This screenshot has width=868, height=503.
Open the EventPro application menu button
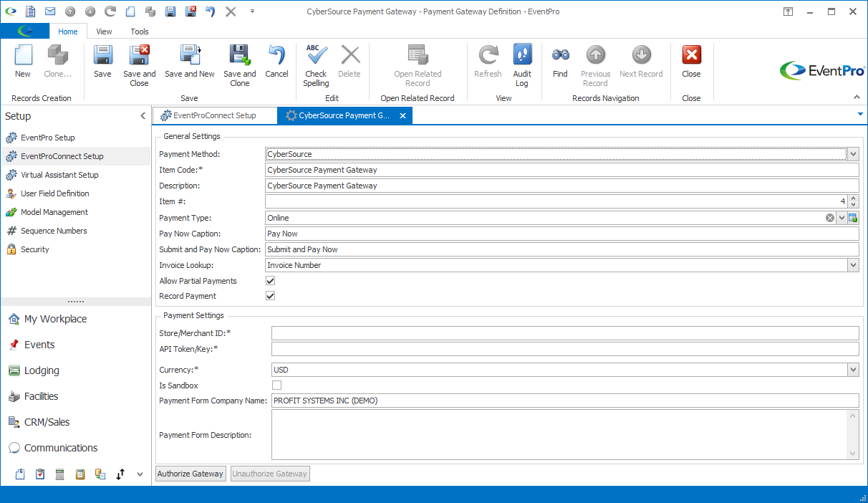[x=25, y=32]
